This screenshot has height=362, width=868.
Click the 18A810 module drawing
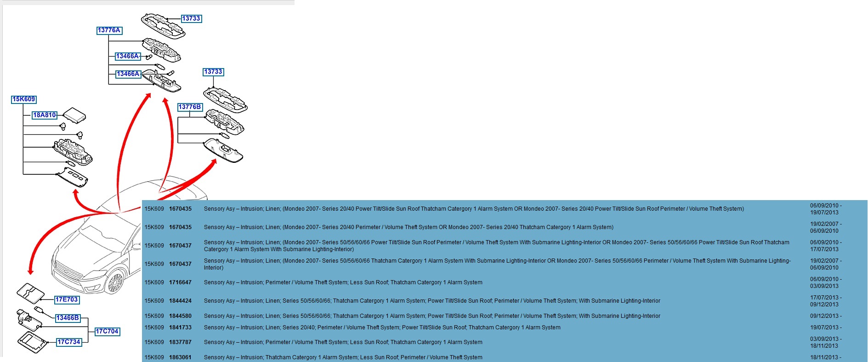(x=74, y=115)
